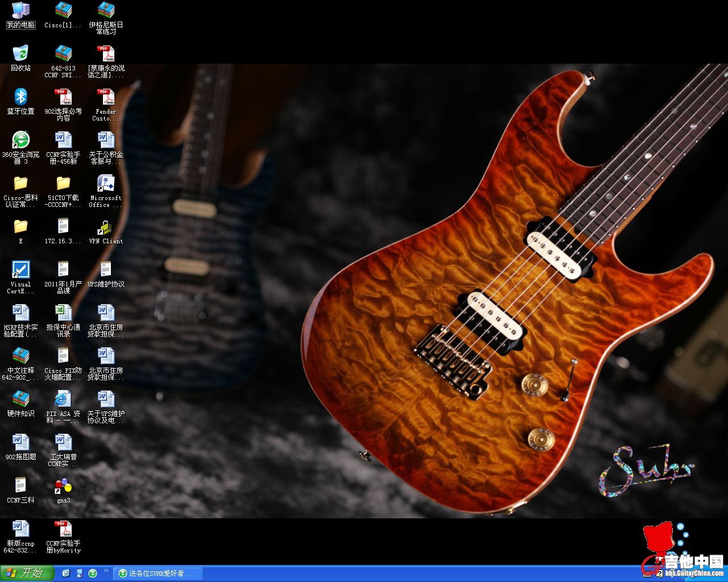Open the 51CTO下载 folder
The image size is (728, 582).
coord(63,191)
